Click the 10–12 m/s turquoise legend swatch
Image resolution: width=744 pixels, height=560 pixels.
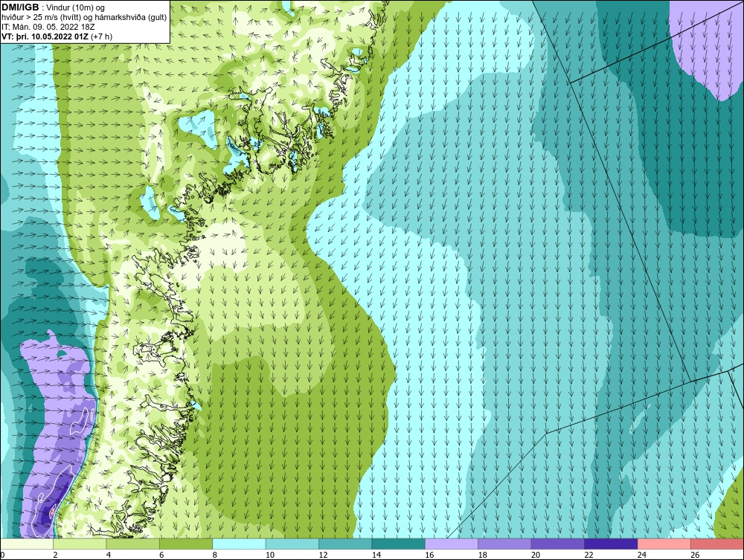click(x=292, y=544)
